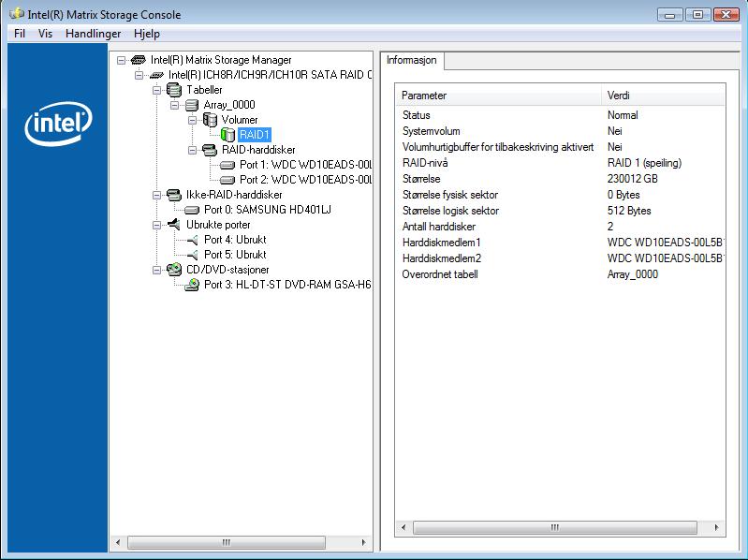The image size is (748, 560).
Task: Click info panel scroll left arrow
Action: click(403, 527)
